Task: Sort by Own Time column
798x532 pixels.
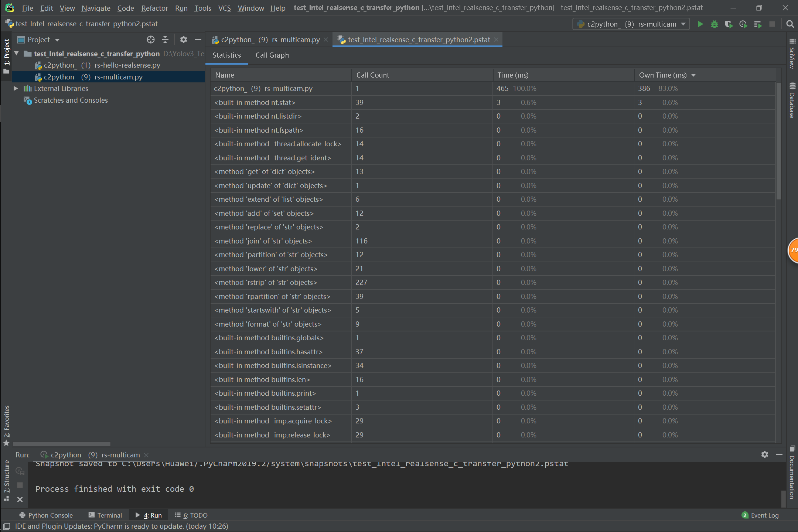Action: pos(663,75)
